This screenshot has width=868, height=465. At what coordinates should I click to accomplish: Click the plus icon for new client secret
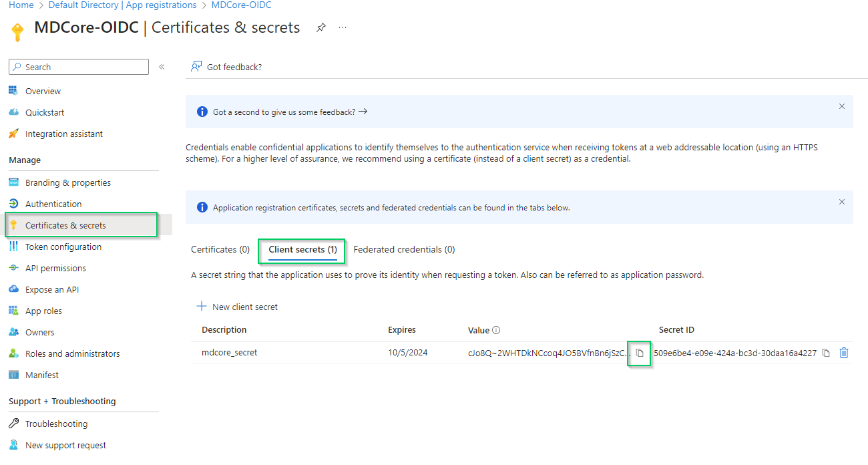coord(202,307)
